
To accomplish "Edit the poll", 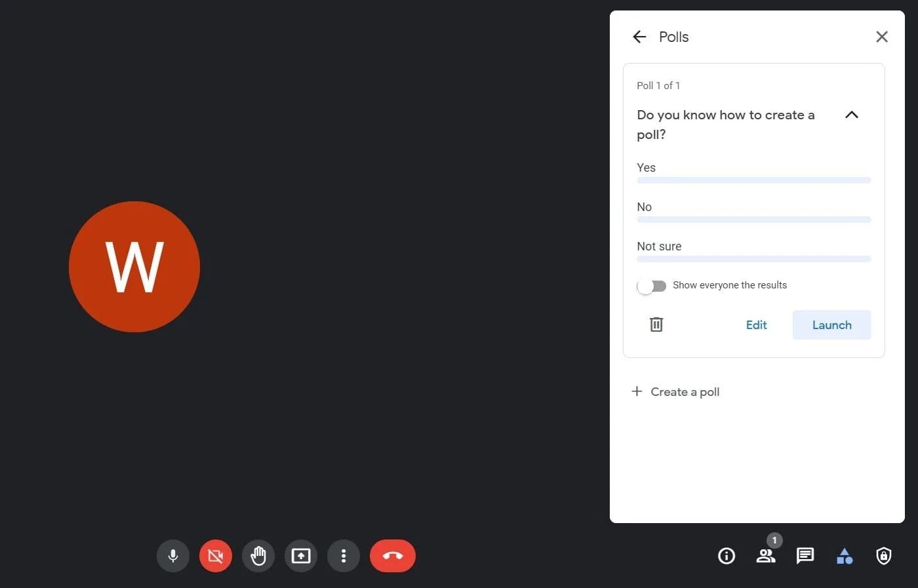I will coord(756,324).
